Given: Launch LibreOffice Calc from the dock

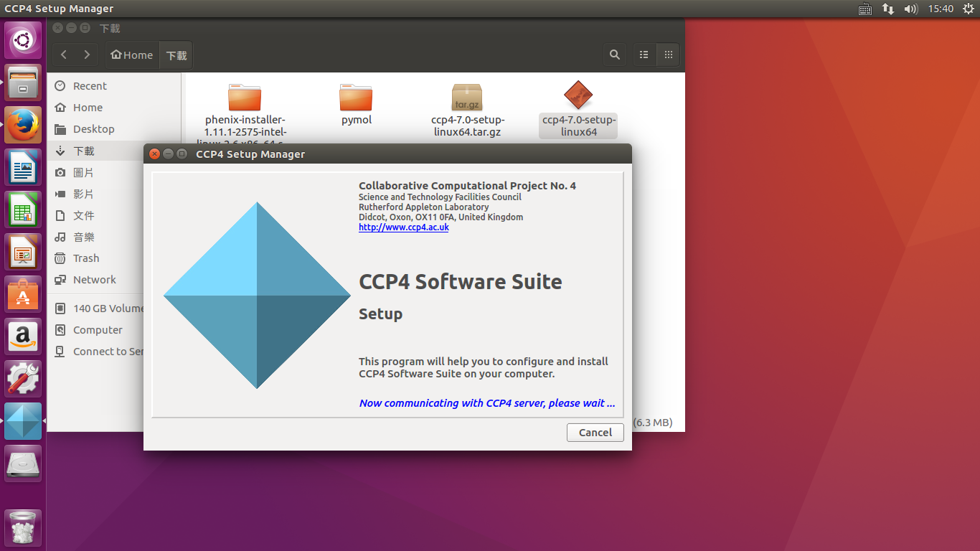Looking at the screenshot, I should (23, 209).
